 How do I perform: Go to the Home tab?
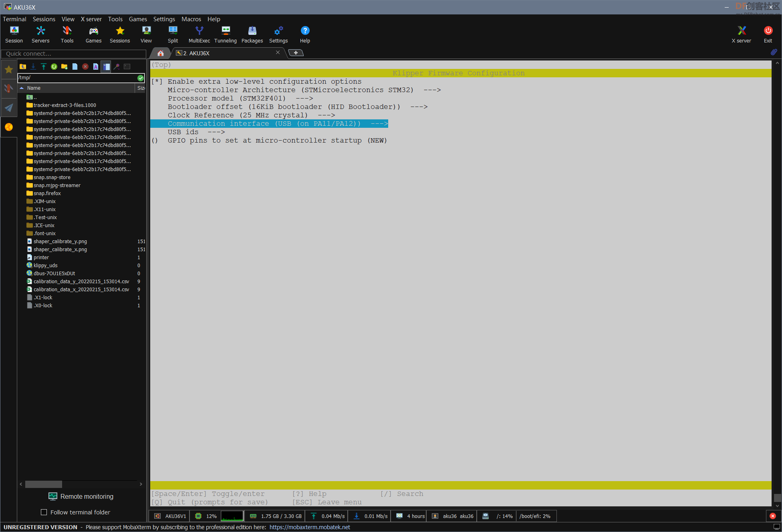coord(161,53)
